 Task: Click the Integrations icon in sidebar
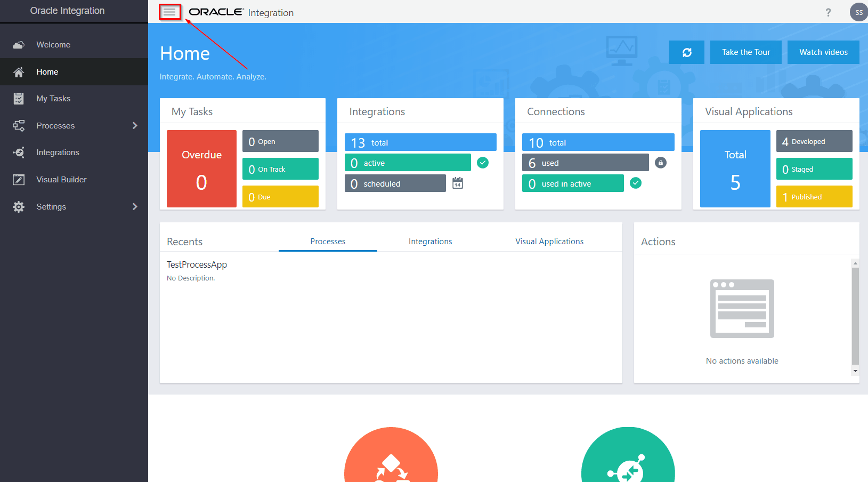tap(19, 152)
